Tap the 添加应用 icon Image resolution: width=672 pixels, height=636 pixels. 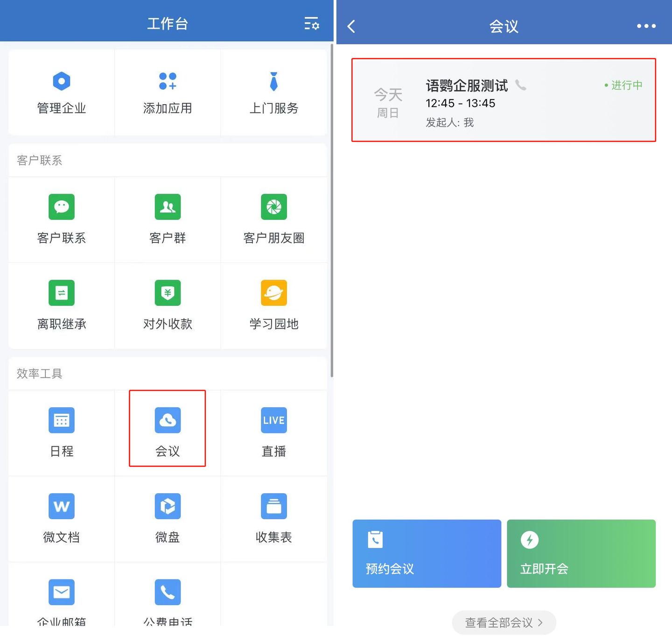[x=168, y=81]
